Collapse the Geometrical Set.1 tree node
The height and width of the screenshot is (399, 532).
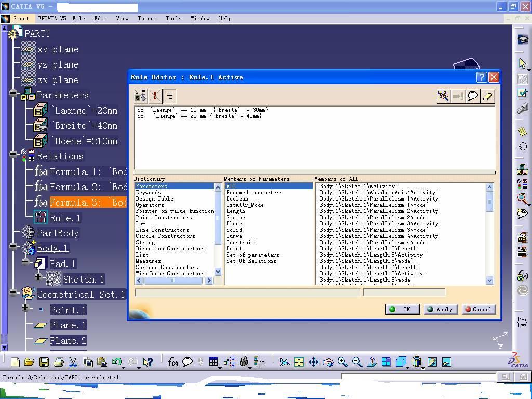coord(13,292)
